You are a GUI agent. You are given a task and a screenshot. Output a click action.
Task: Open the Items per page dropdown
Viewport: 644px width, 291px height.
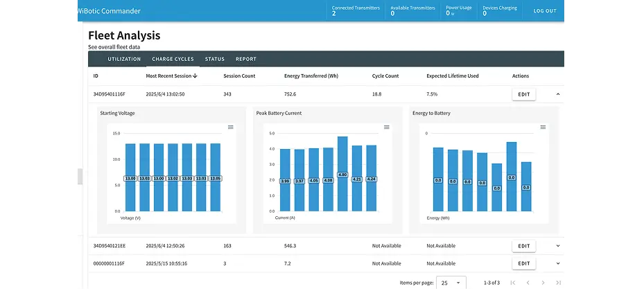[452, 283]
